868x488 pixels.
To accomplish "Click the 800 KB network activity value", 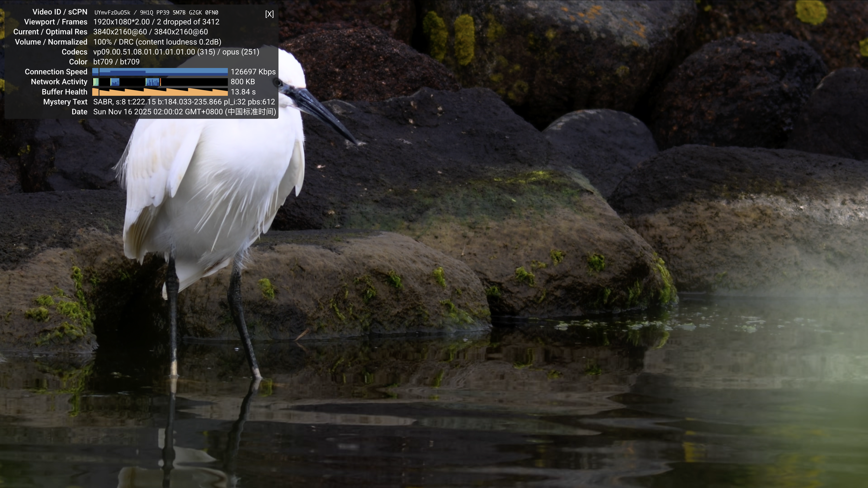I will [243, 82].
